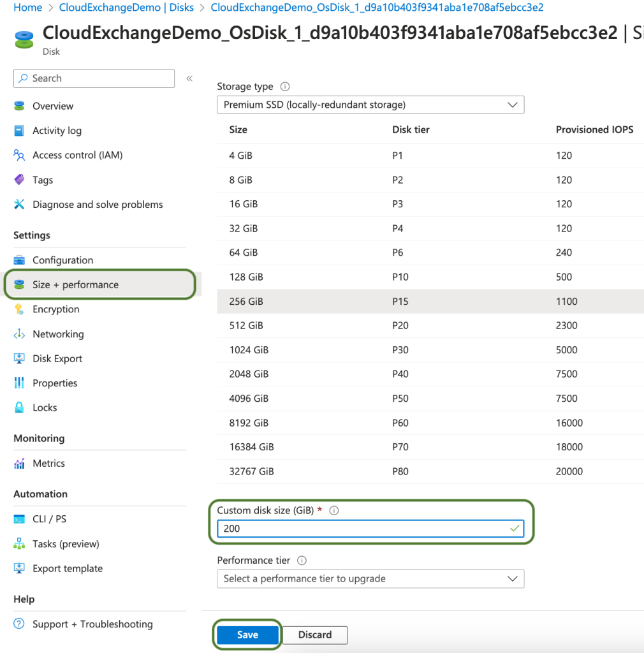The height and width of the screenshot is (653, 644).
Task: Open Tags menu item
Action: coord(43,180)
